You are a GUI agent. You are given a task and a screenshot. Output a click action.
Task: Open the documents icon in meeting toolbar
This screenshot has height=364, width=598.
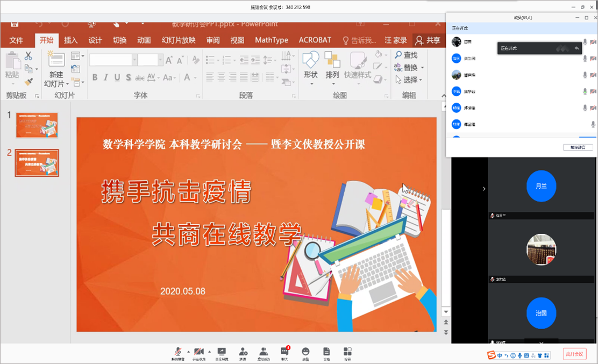pos(326,352)
